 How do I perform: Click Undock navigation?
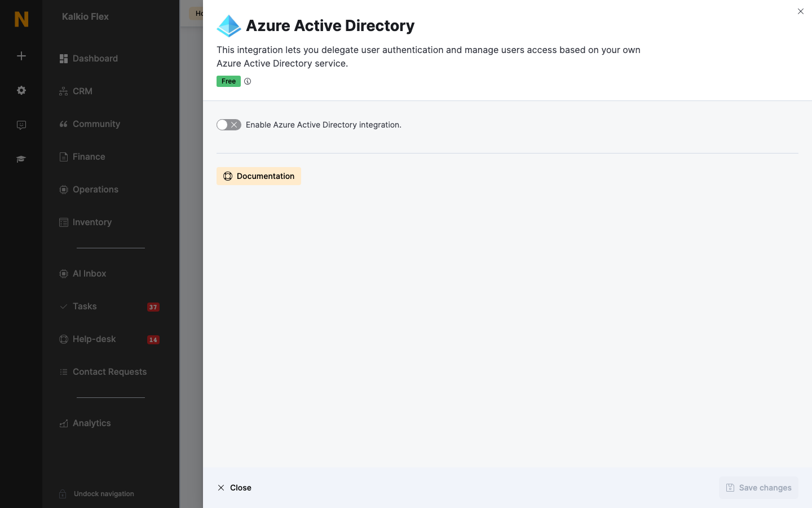click(x=104, y=494)
